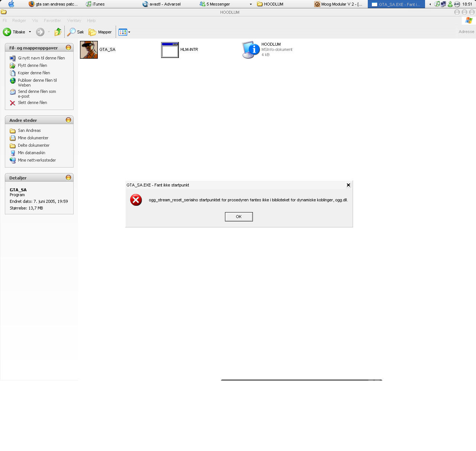Select the GTA_SA program file

(98, 50)
